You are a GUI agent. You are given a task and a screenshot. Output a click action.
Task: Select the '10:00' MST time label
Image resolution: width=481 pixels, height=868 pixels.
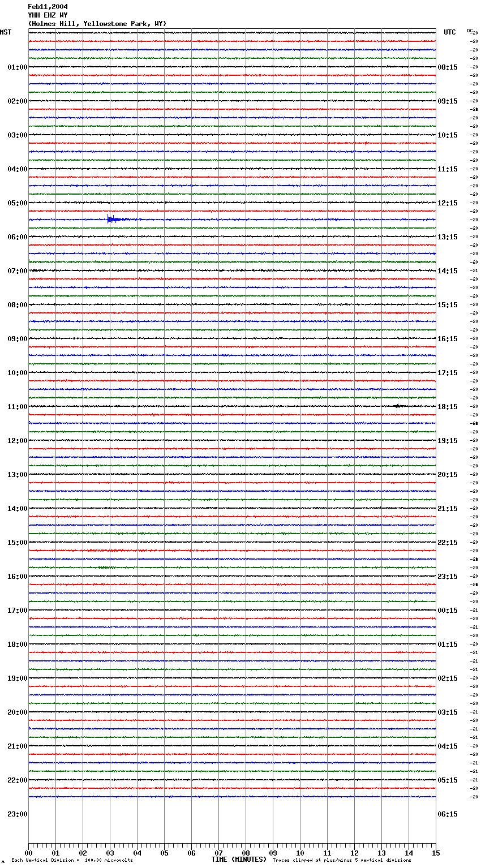point(18,373)
